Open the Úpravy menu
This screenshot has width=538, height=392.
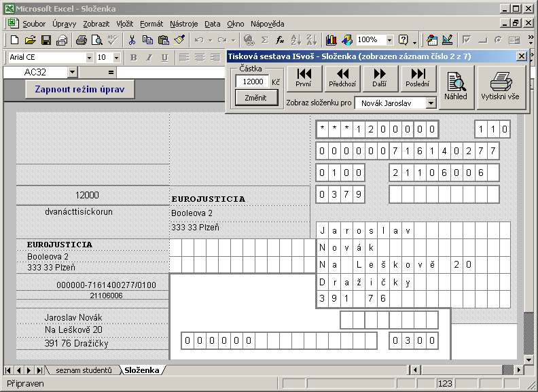pos(64,24)
